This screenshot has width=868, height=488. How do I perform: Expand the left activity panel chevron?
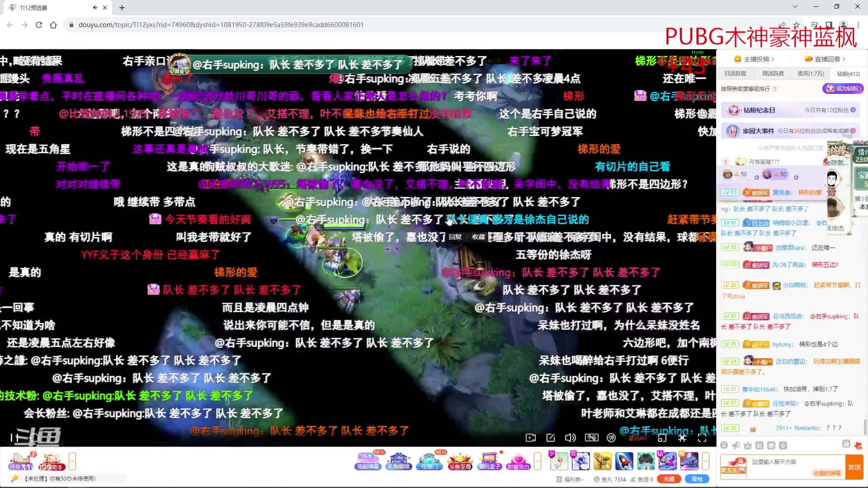[72, 461]
